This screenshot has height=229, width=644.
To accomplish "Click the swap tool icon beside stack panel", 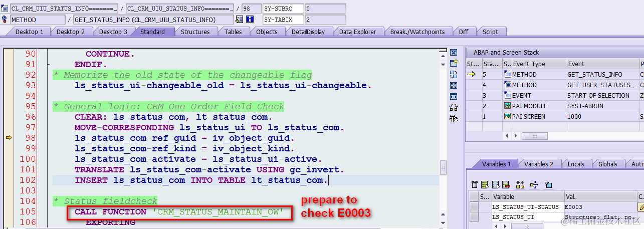I will pyautogui.click(x=454, y=74).
